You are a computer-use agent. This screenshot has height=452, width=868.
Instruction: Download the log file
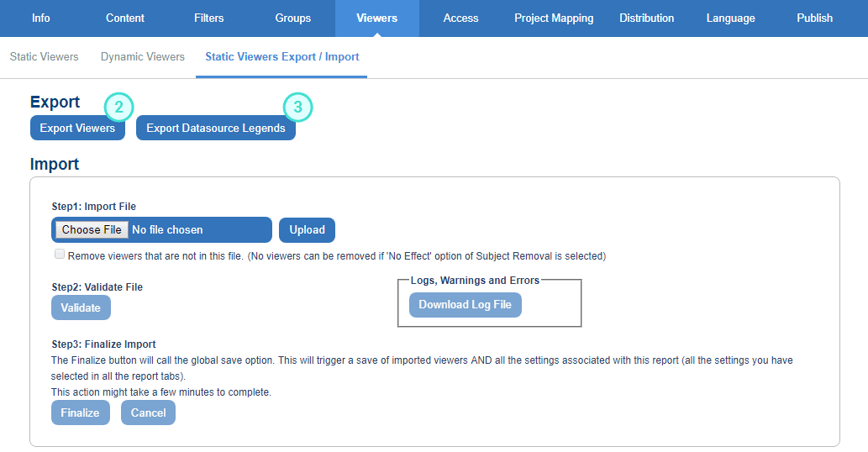pyautogui.click(x=465, y=305)
